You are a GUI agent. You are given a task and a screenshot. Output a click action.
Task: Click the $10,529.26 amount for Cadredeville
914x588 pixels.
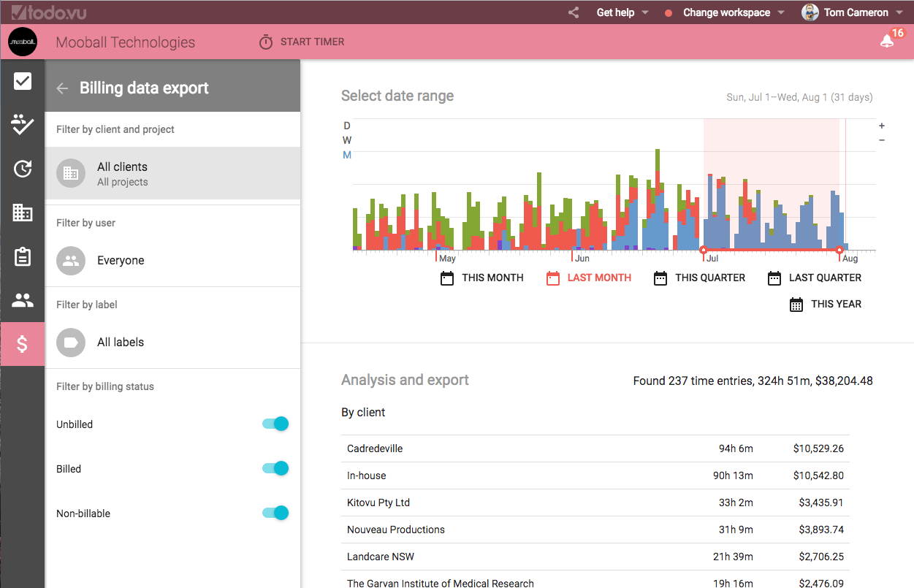(818, 448)
